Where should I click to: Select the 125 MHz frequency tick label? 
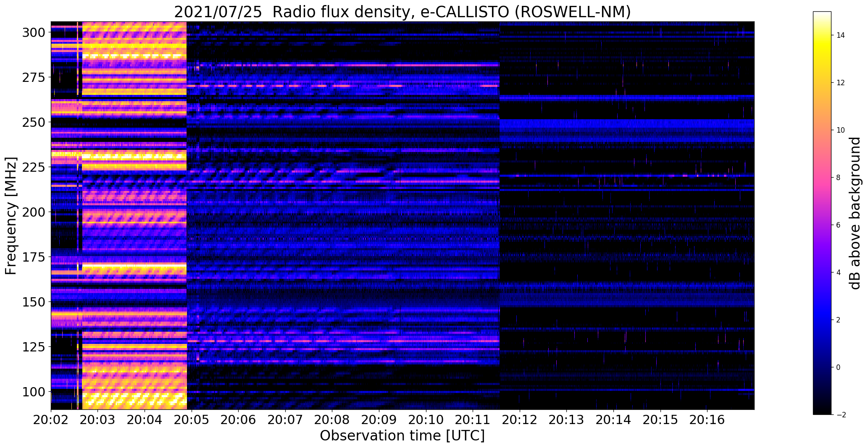[34, 347]
